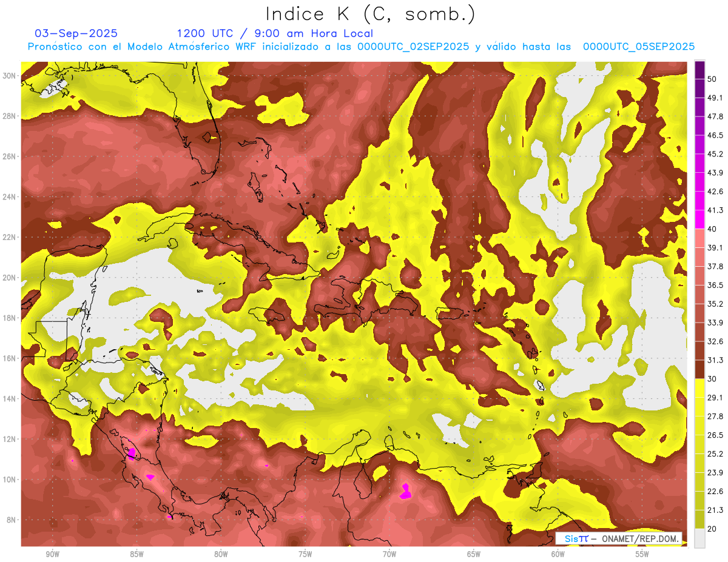The image size is (728, 562).
Task: Click the dark purple colorbar segment beside 50
Action: pos(699,70)
